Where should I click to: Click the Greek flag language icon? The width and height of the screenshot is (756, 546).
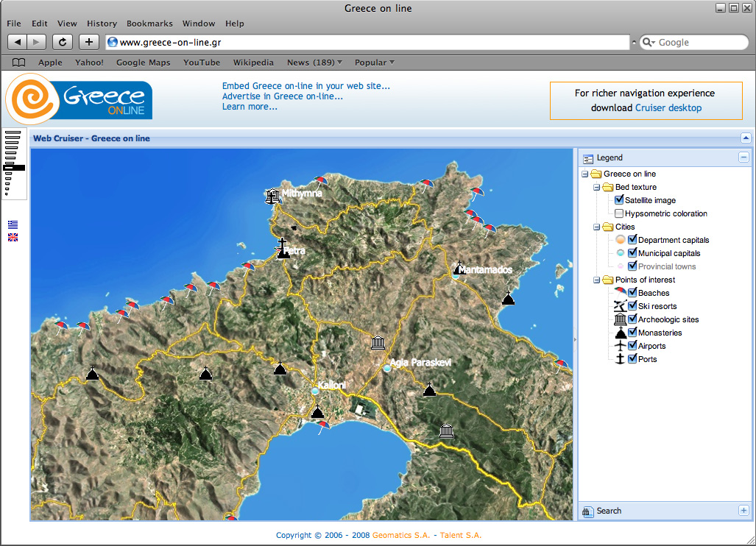[13, 224]
